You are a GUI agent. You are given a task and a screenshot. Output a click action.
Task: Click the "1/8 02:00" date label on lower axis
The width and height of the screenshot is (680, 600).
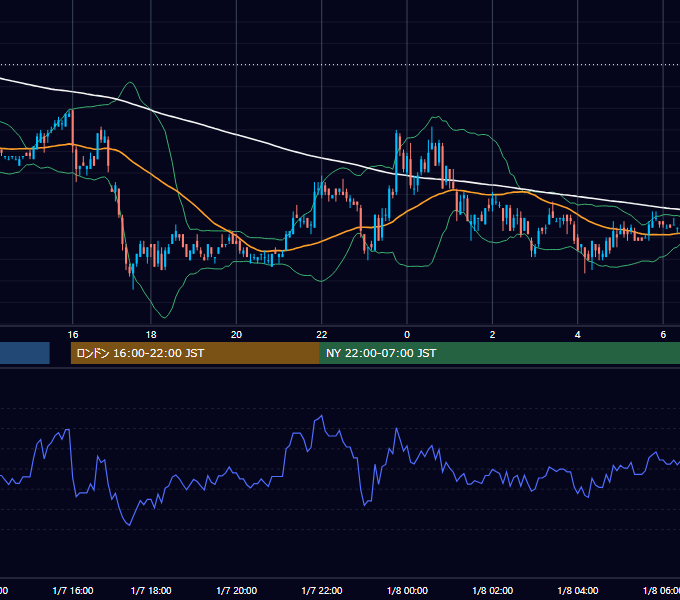point(493,590)
